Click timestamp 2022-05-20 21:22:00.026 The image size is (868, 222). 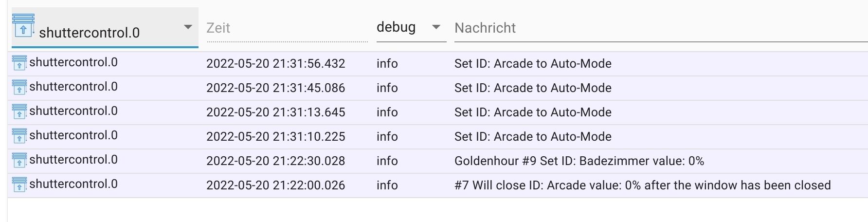(275, 185)
